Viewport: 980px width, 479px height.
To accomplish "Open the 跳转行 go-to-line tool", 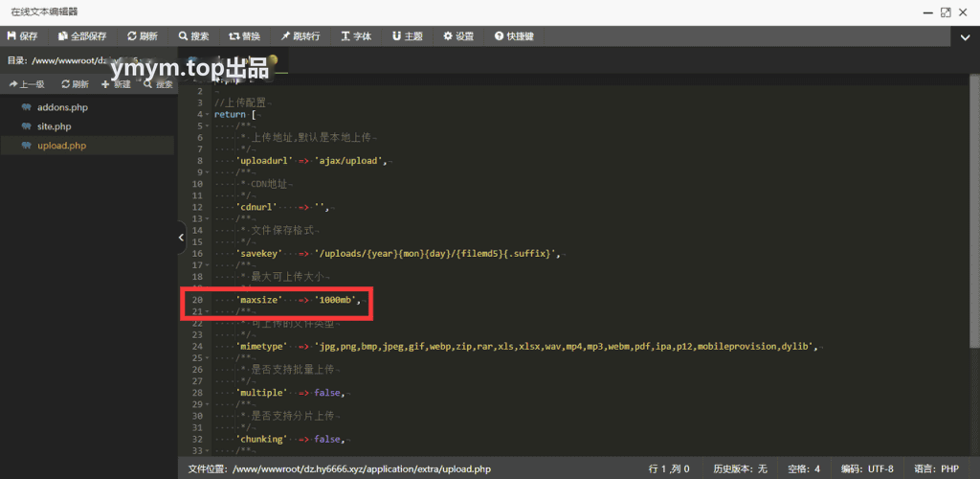I will [300, 36].
